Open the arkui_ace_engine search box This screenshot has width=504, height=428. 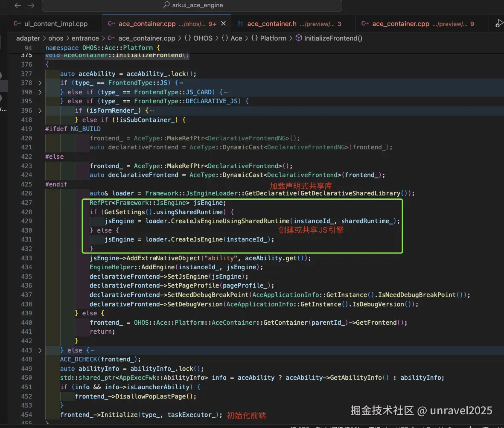(192, 5)
